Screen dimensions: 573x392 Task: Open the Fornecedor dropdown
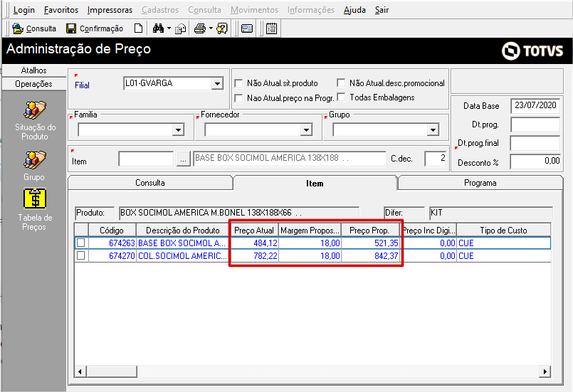306,129
